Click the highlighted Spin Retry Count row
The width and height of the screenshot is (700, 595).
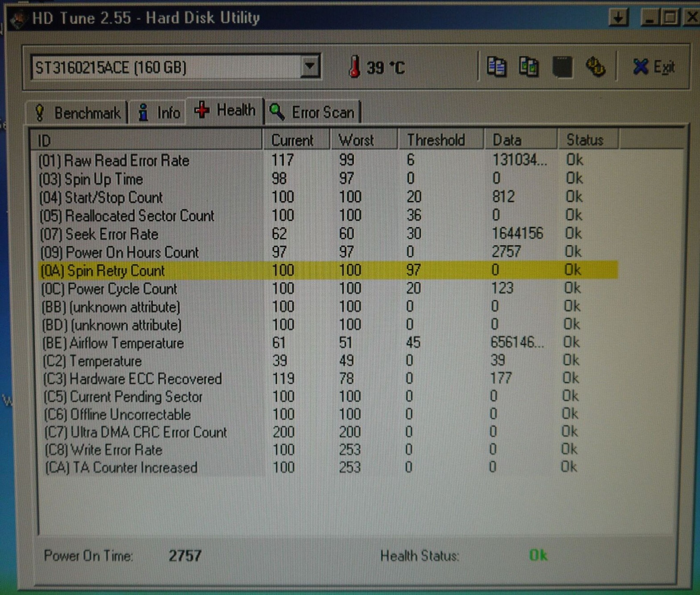tap(328, 271)
